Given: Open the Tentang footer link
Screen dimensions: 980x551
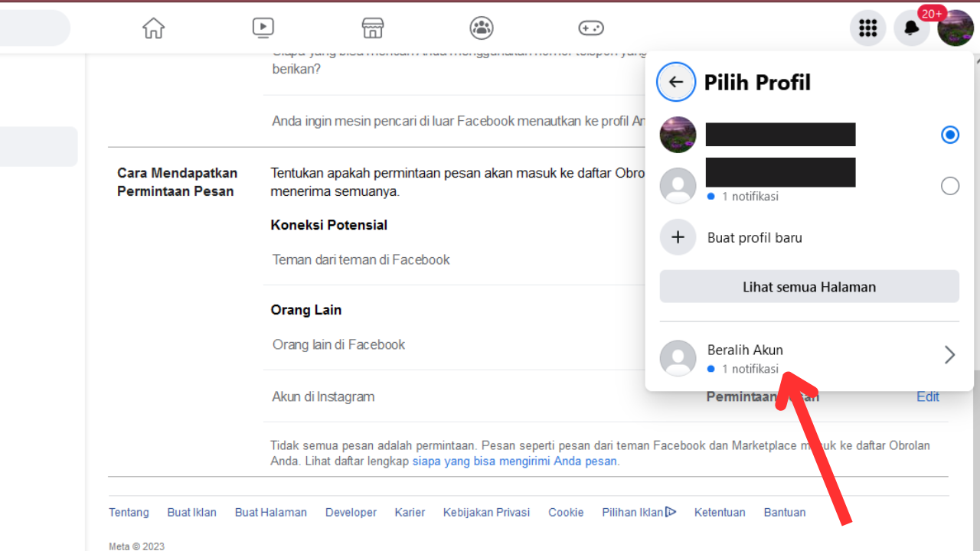Looking at the screenshot, I should (x=129, y=512).
